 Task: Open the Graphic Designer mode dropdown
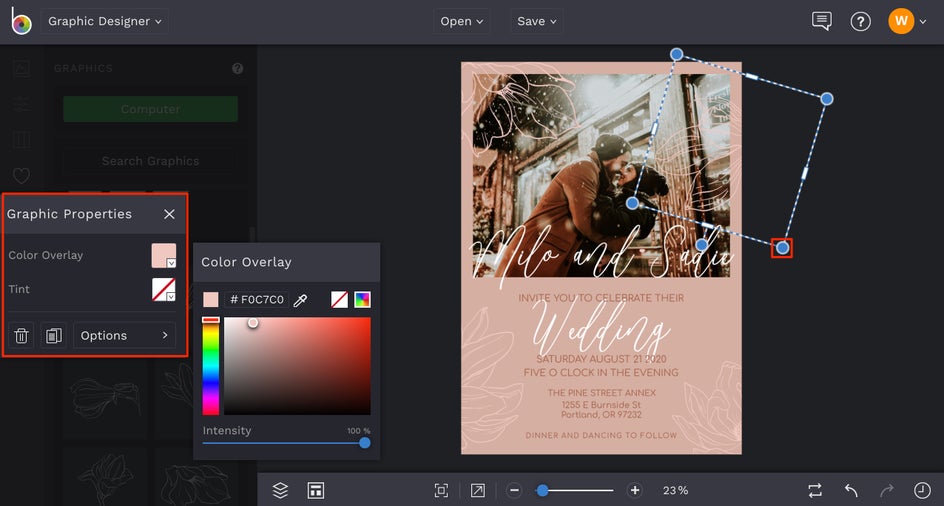[x=105, y=21]
